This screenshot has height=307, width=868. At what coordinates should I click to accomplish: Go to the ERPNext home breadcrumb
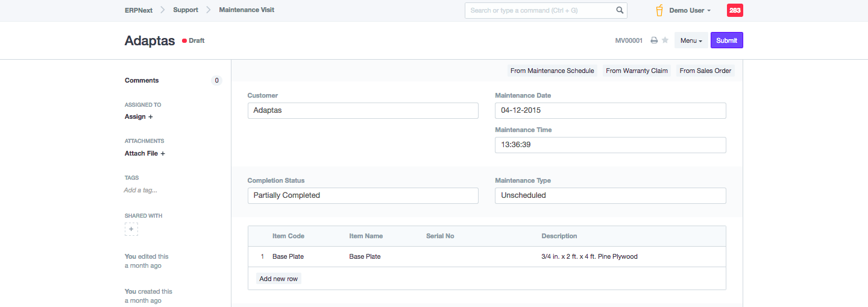point(138,10)
